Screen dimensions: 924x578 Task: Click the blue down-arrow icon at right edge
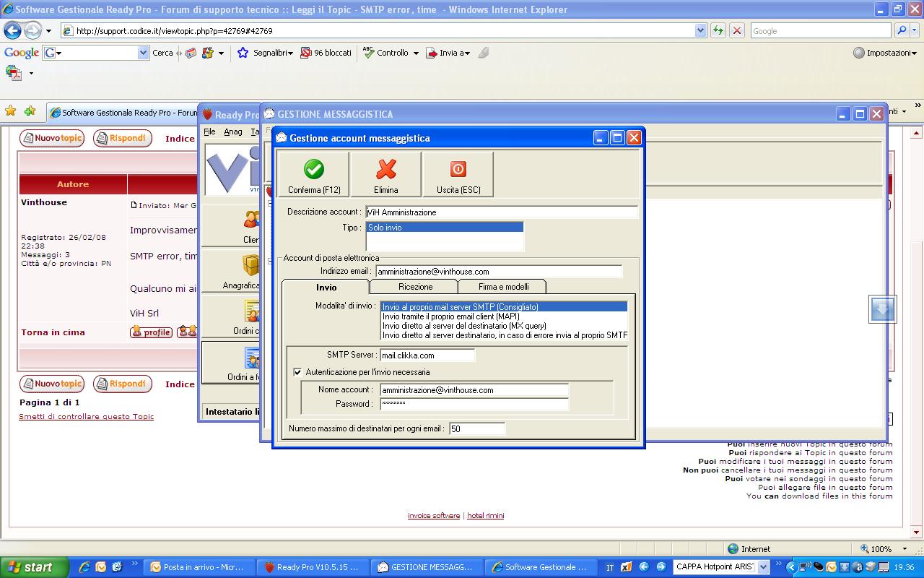point(882,309)
